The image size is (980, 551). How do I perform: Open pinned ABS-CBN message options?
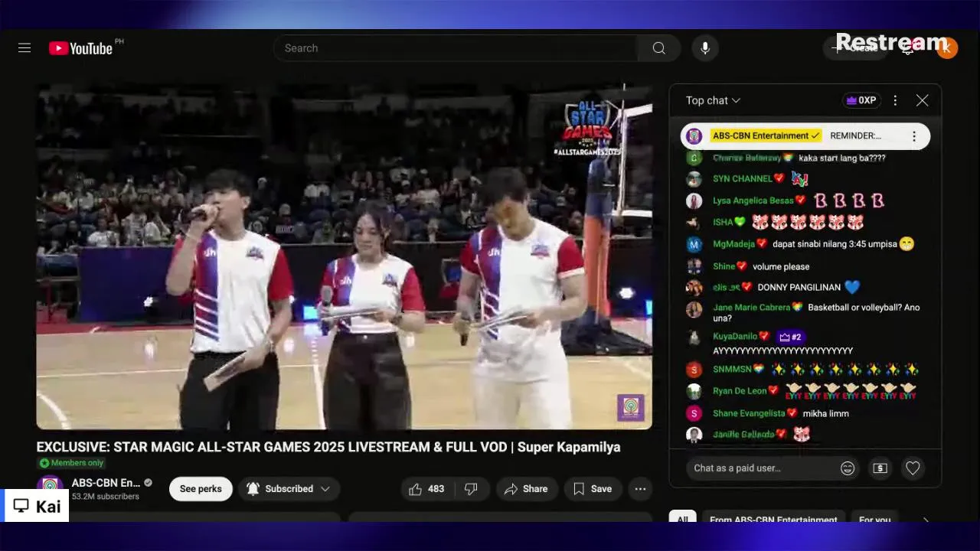click(x=913, y=136)
